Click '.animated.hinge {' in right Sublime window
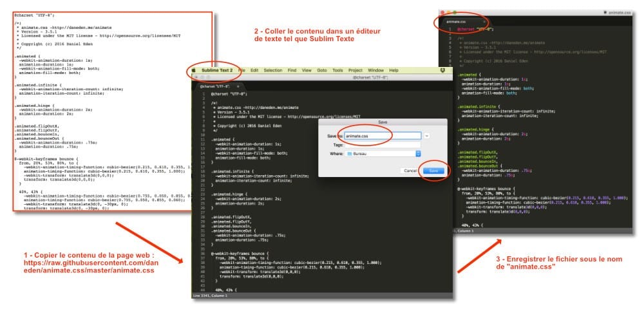Viewport: 644px width, 311px height. [476, 129]
